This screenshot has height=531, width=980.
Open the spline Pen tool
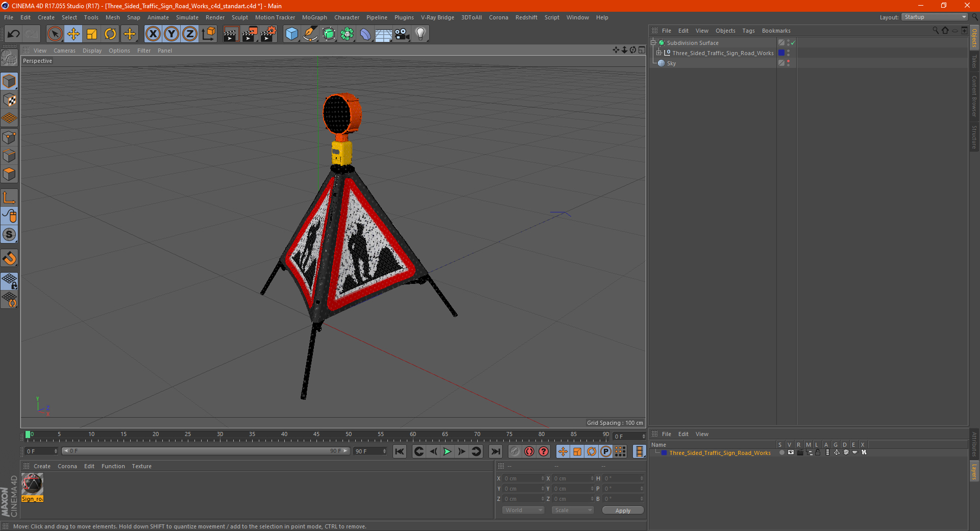[x=310, y=34]
